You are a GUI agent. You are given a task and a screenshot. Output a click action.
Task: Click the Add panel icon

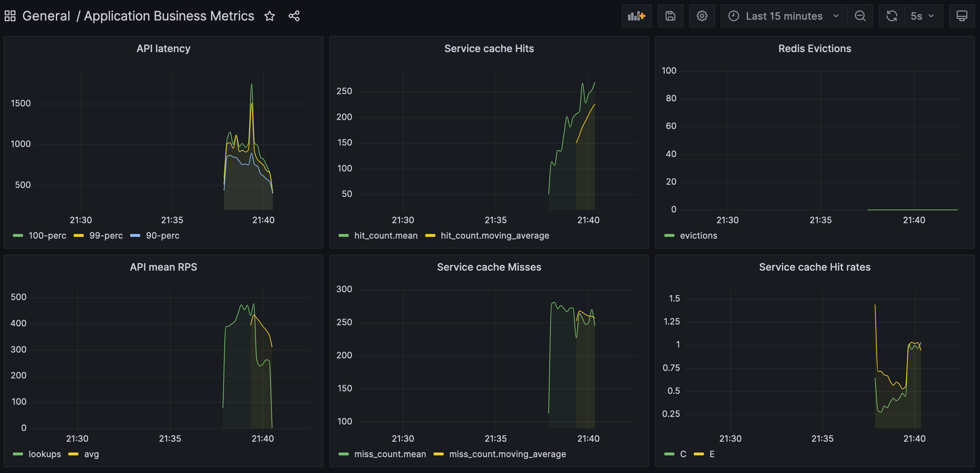point(636,16)
